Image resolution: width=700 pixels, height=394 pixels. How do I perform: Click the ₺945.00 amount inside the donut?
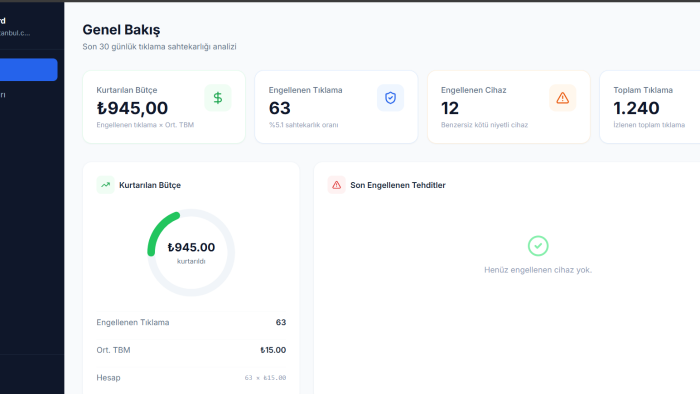point(191,247)
